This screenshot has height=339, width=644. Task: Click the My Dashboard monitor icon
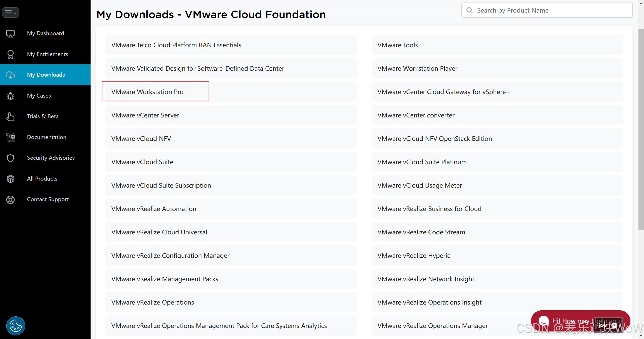tap(10, 33)
